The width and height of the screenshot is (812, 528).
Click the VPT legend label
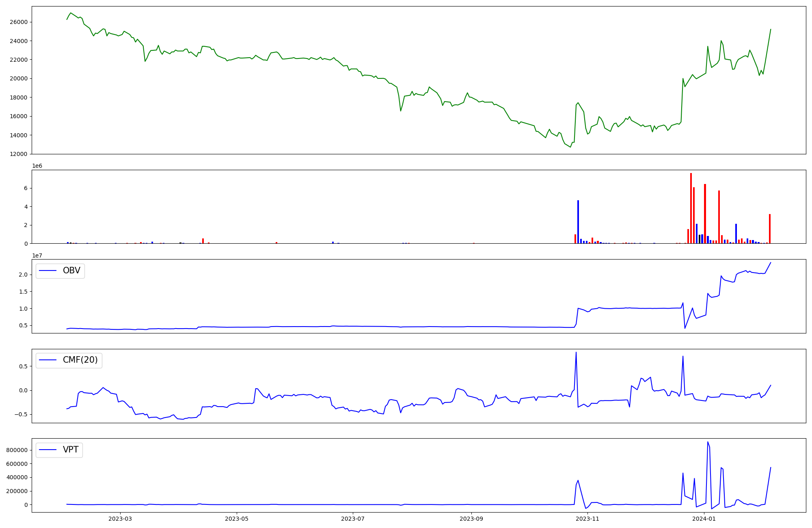[71, 450]
